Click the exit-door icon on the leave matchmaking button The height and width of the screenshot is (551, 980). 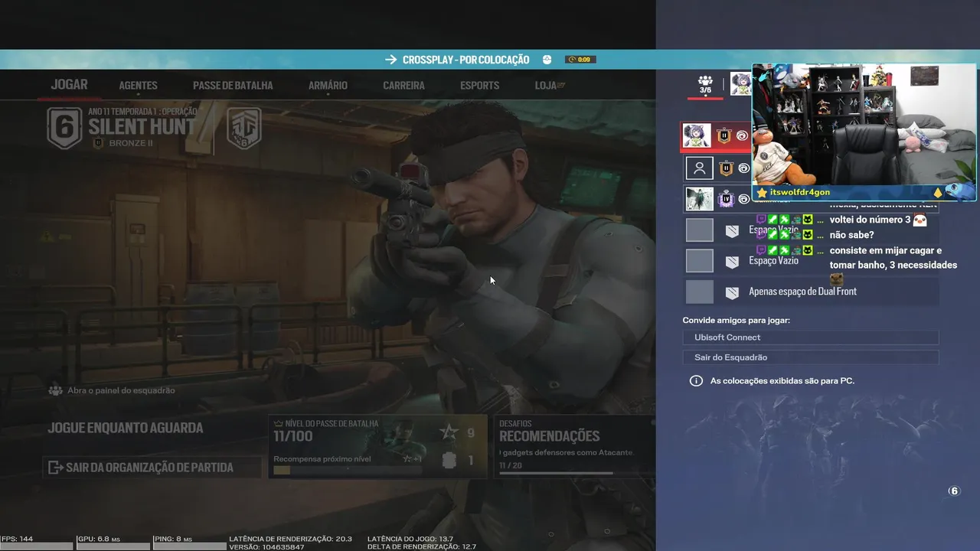coord(54,467)
